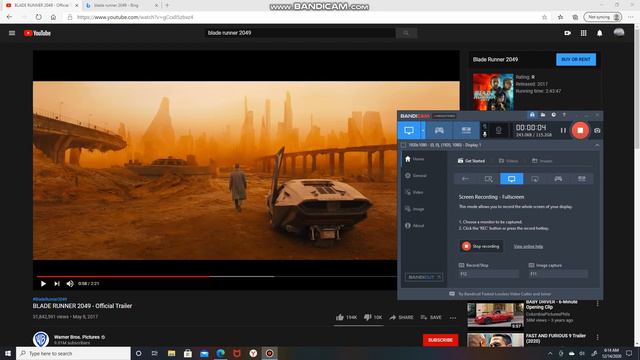Open options menu for Baby Driver video
Image resolution: width=640 pixels, height=360 pixels.
[598, 303]
